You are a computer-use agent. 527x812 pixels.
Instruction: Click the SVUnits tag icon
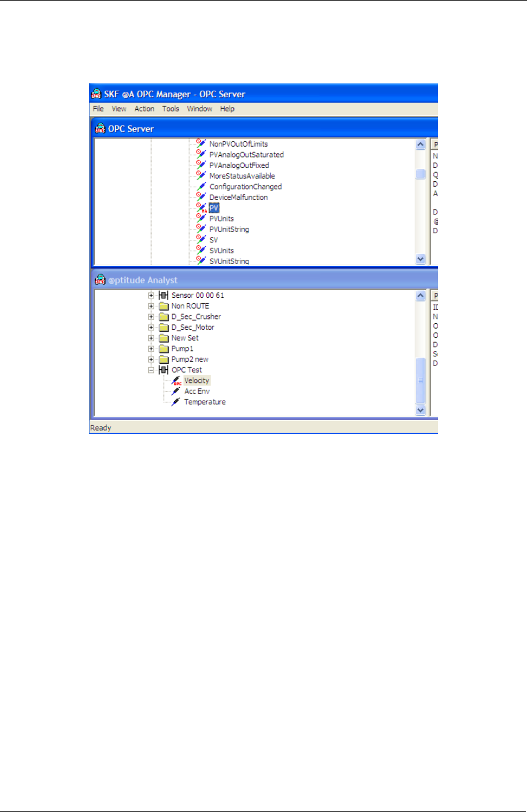click(x=201, y=250)
